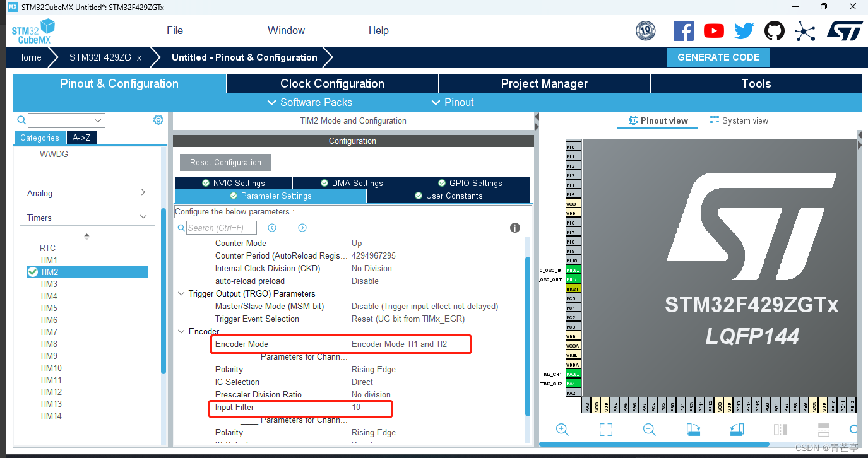Screen dimensions: 868x458
Task: Open the DMA Settings tab
Action: click(351, 183)
